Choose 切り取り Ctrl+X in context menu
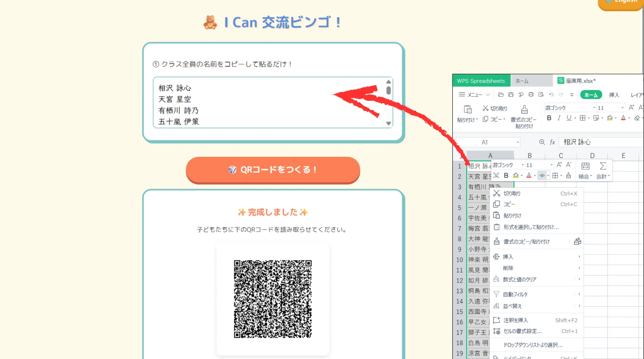 pyautogui.click(x=536, y=193)
